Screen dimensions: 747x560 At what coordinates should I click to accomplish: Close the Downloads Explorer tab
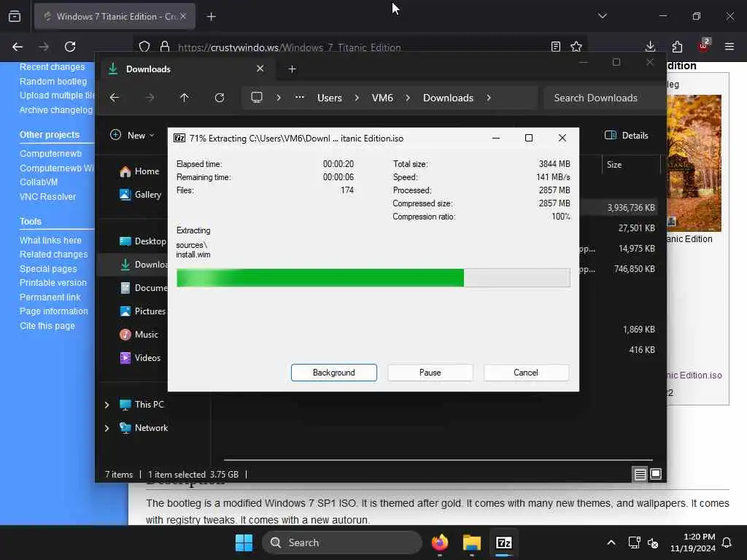(x=260, y=69)
